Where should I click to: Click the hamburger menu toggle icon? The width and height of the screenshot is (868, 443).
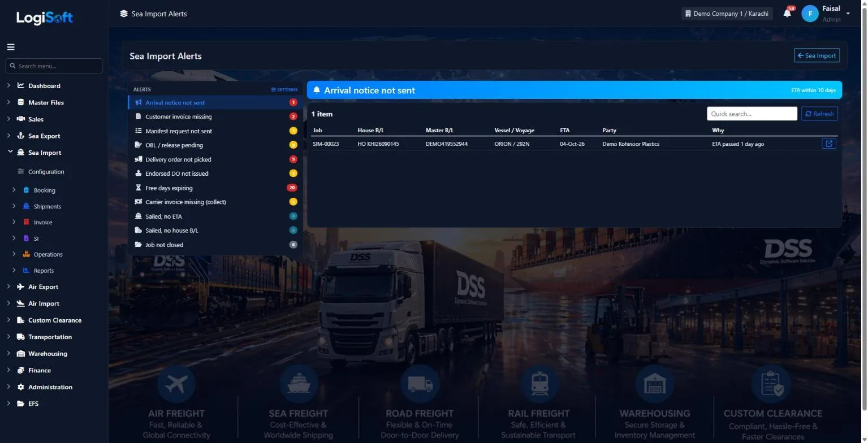tap(11, 47)
